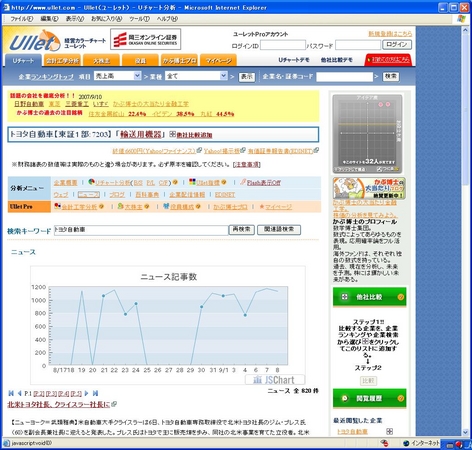Click the Internet zone indicator in status bar
The image size is (472, 450).
[421, 443]
